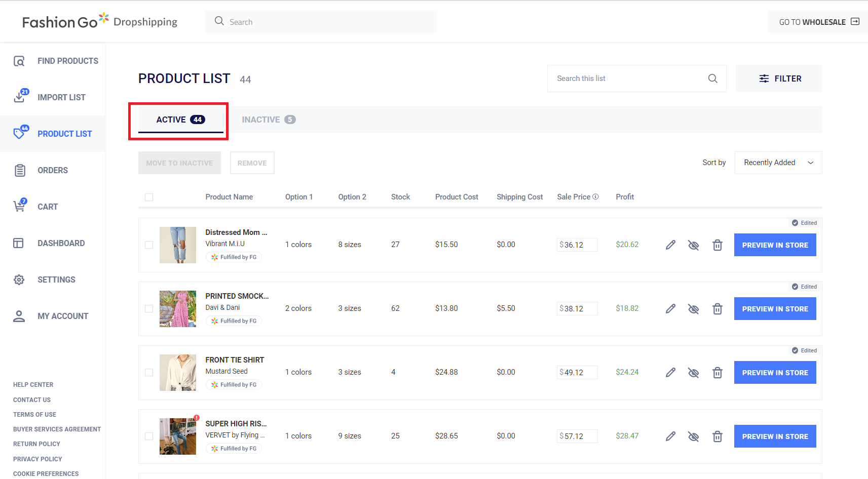
Task: Hide Distressed Mom using the eye-slash icon
Action: point(693,245)
